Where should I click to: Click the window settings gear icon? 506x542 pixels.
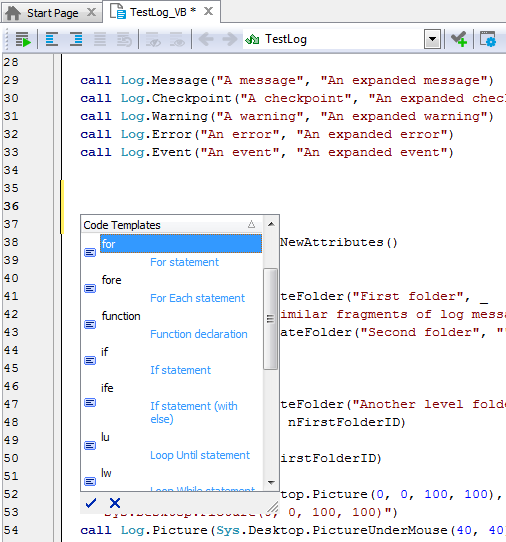point(488,39)
